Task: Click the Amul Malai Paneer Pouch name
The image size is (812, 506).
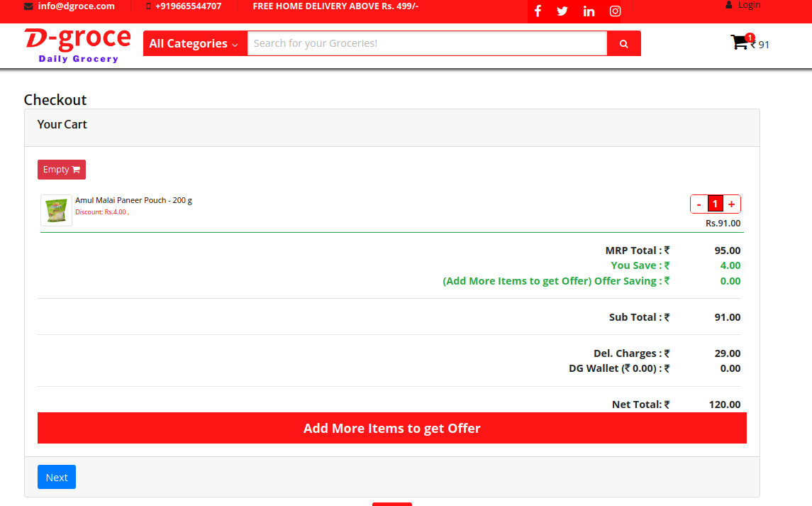Action: (133, 200)
